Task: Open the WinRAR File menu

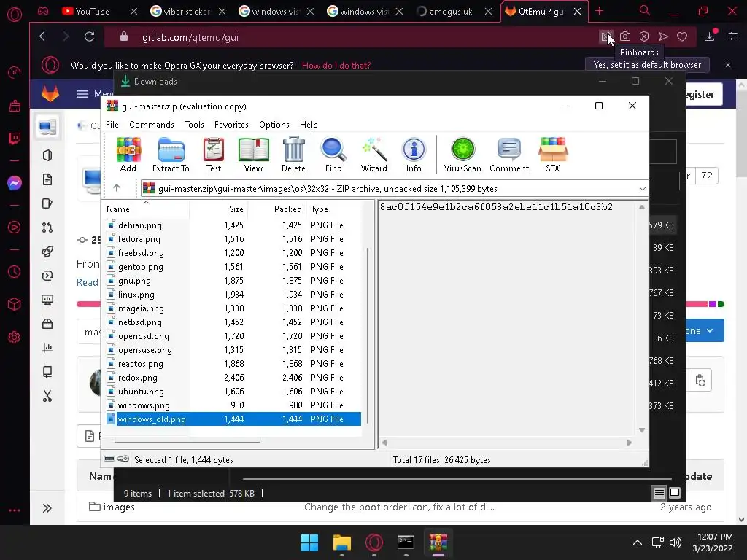Action: click(112, 124)
